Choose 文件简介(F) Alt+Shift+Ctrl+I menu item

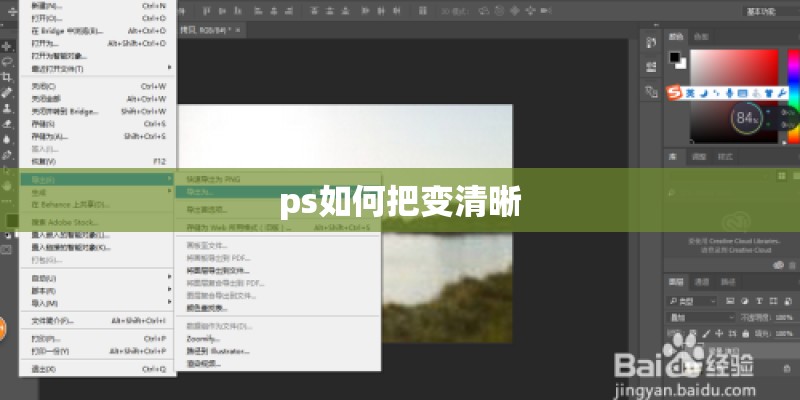point(98,321)
